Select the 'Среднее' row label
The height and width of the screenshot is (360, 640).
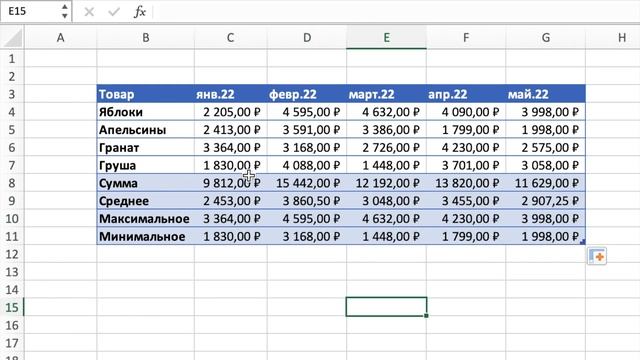(146, 201)
